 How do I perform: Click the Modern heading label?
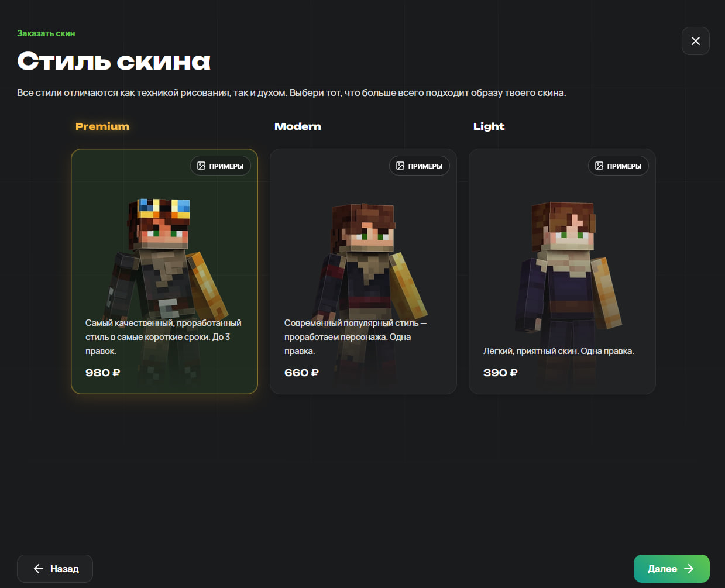(298, 126)
